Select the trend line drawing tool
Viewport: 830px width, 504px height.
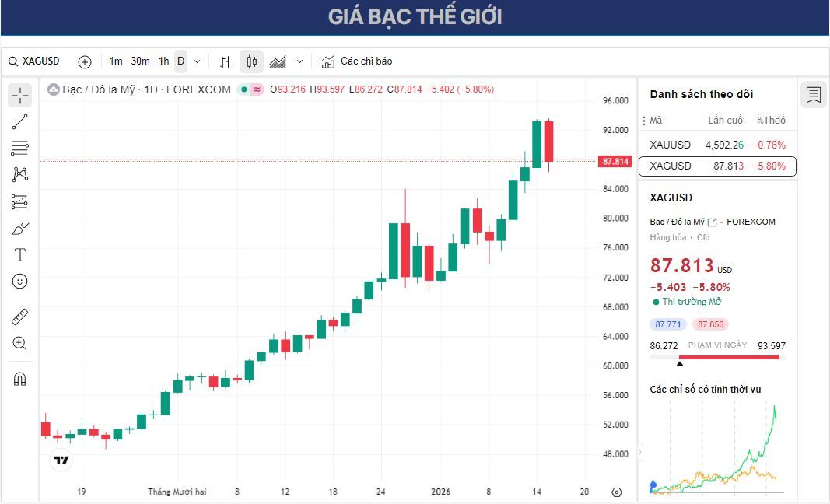[x=19, y=121]
